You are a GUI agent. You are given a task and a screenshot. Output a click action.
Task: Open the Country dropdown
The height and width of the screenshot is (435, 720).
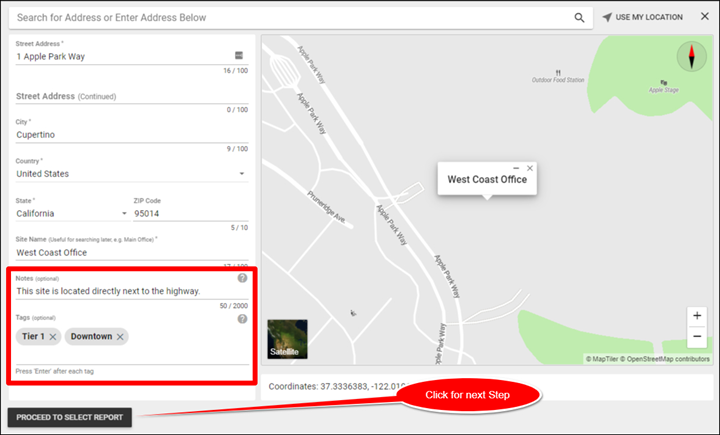pyautogui.click(x=241, y=174)
